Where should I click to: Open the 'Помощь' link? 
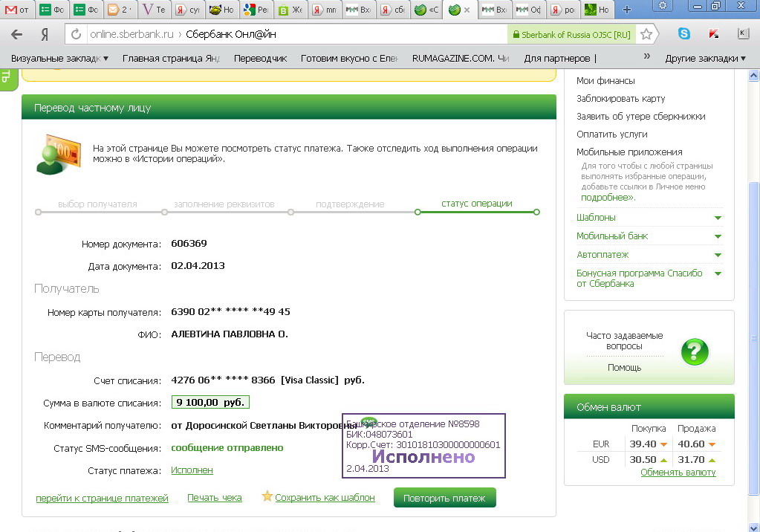tap(624, 368)
